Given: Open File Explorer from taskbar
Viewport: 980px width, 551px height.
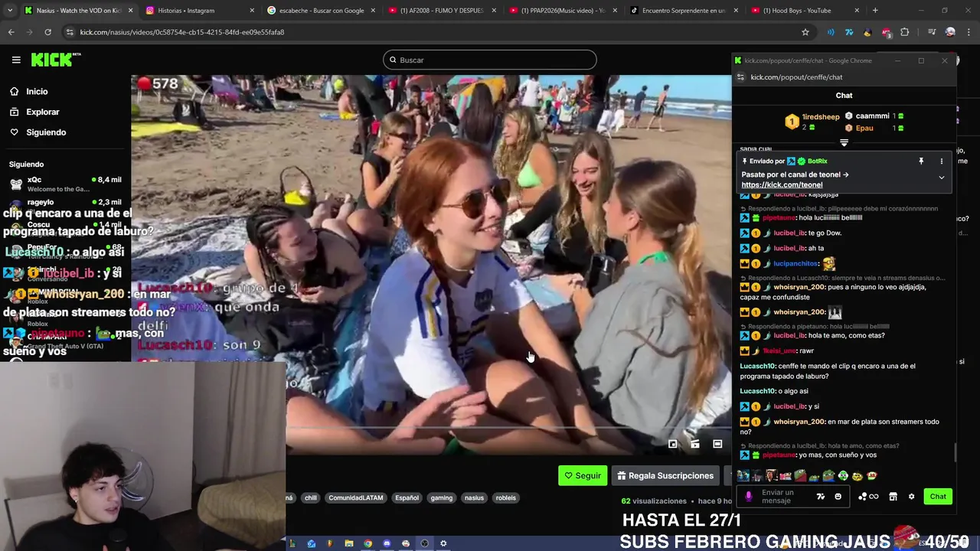Looking at the screenshot, I should click(x=349, y=543).
